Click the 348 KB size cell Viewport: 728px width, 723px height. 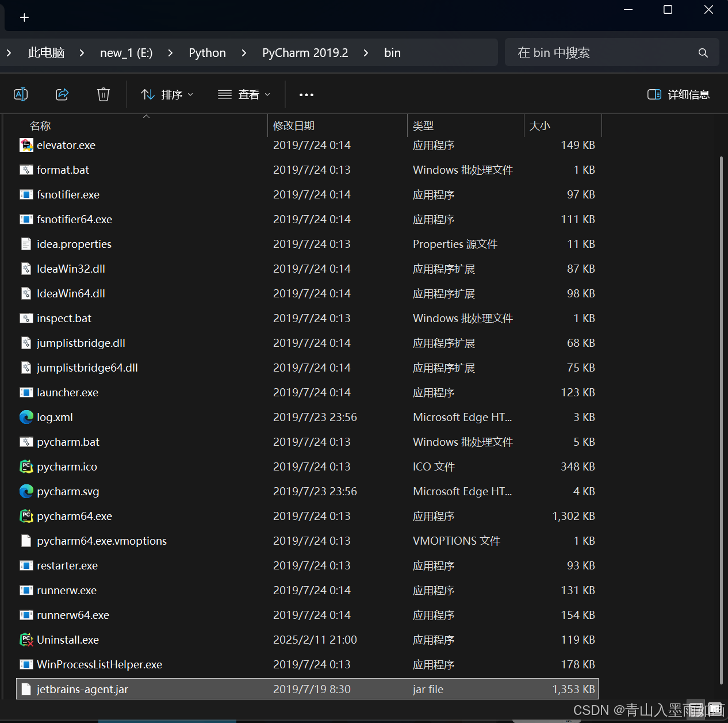pos(578,466)
